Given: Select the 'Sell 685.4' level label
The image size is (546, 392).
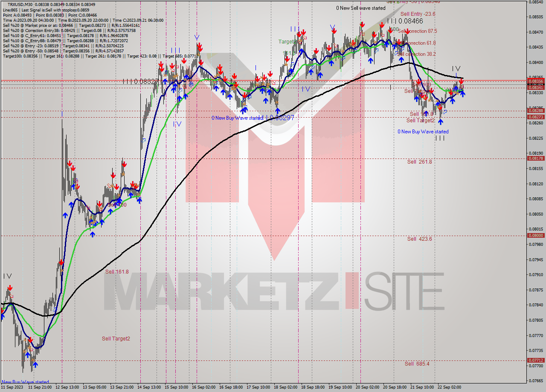Looking at the screenshot, I should [x=417, y=364].
